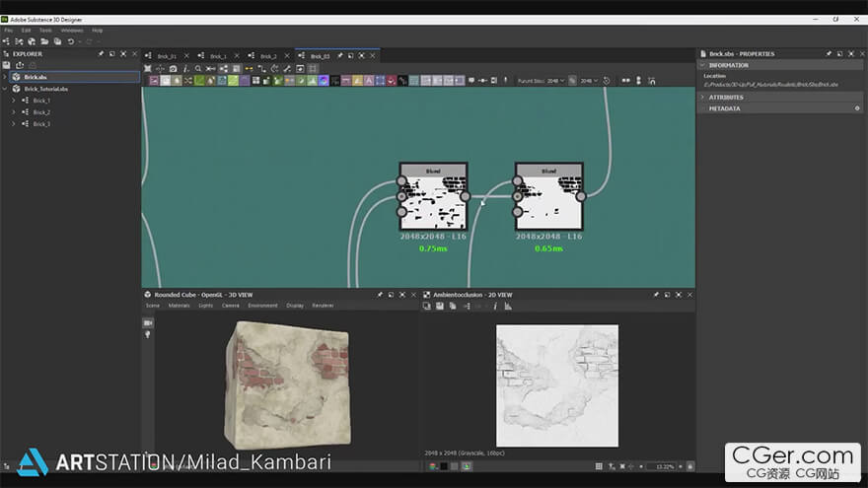Click the left Blend node output connector
This screenshot has width=868, height=488.
465,196
